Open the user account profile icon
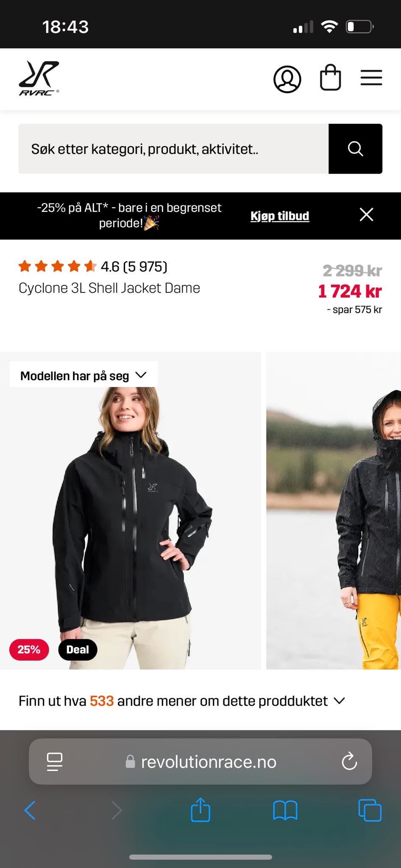401x868 pixels. click(287, 79)
